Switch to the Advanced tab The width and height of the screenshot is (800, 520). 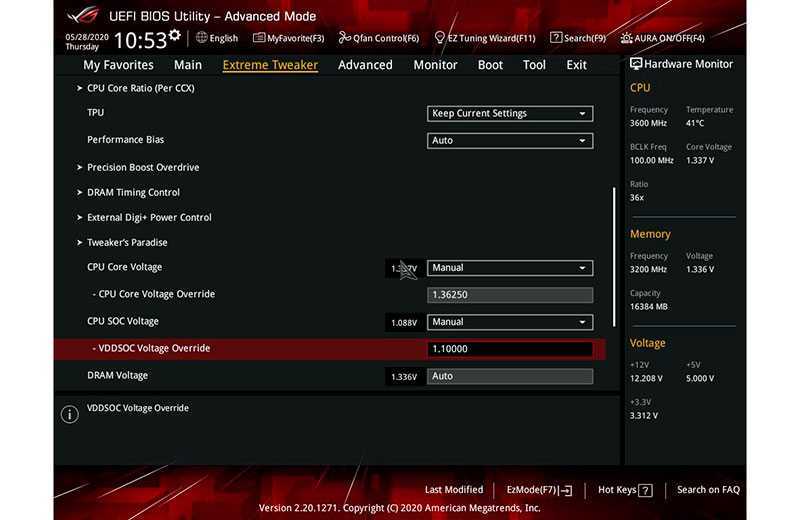(x=365, y=65)
